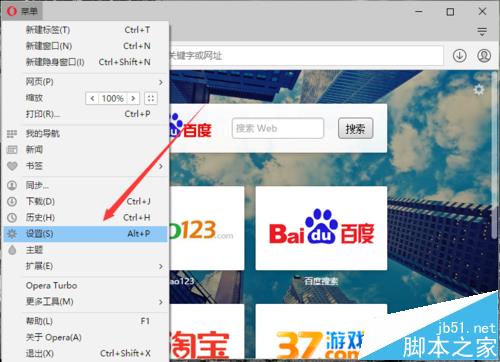Image resolution: width=500 pixels, height=362 pixels.
Task: Open the tab list menu icon
Action: click(x=482, y=32)
